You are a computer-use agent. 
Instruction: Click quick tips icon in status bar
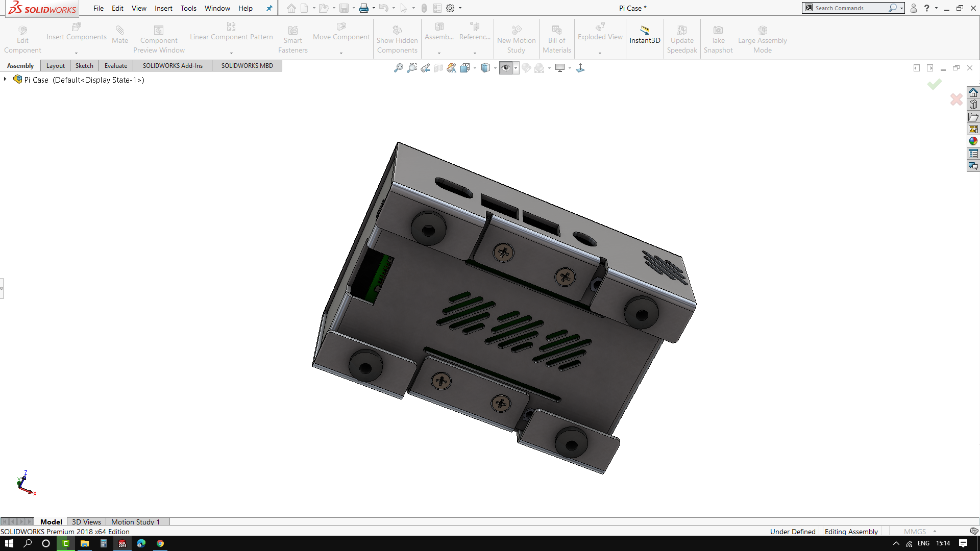974,531
